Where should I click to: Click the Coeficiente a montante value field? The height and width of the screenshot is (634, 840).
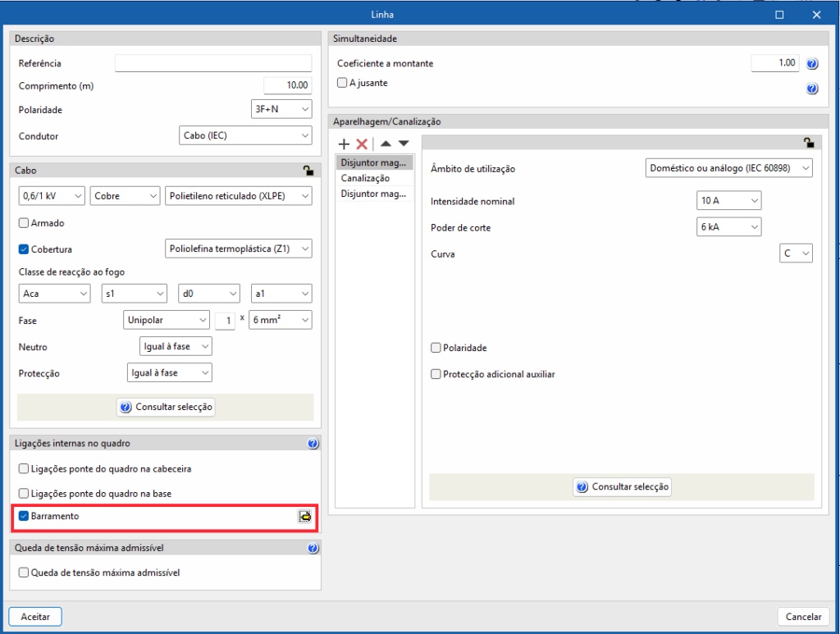(x=775, y=63)
